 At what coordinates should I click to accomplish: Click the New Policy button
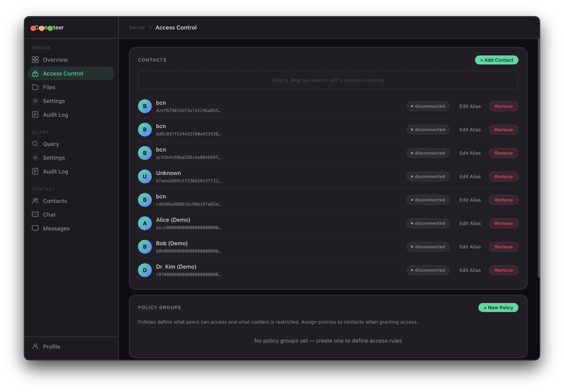pyautogui.click(x=498, y=308)
